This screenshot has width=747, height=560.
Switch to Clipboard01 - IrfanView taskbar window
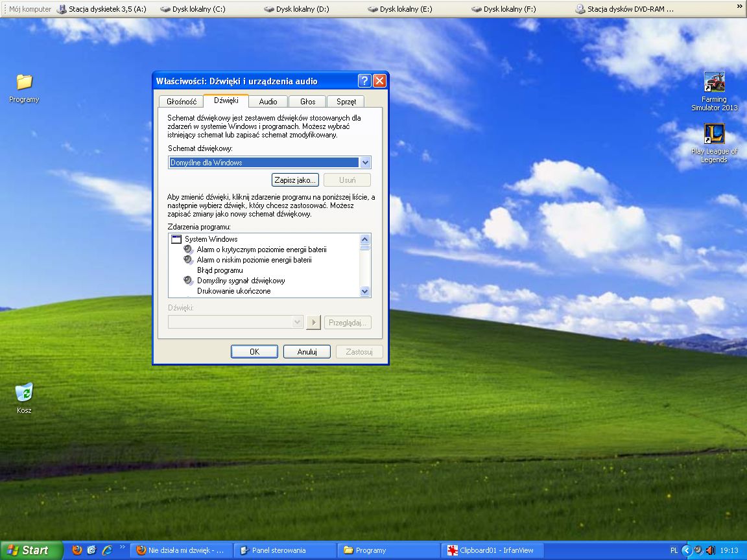tap(492, 550)
